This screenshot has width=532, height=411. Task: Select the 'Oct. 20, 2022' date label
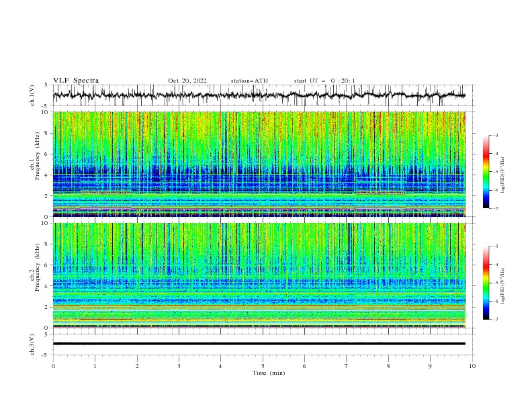(x=187, y=81)
